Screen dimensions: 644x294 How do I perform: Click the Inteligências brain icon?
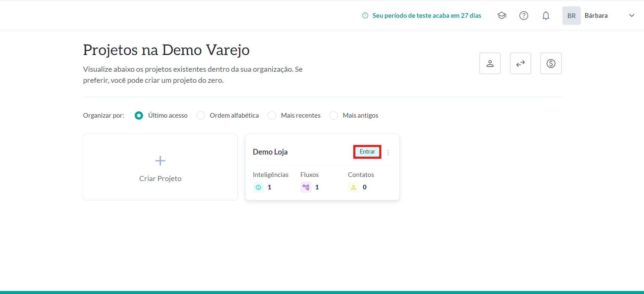pyautogui.click(x=258, y=187)
